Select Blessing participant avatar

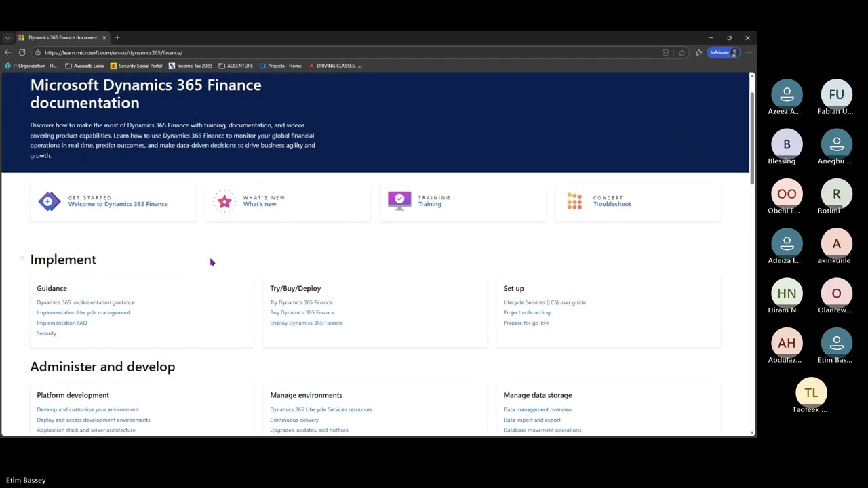pos(787,144)
